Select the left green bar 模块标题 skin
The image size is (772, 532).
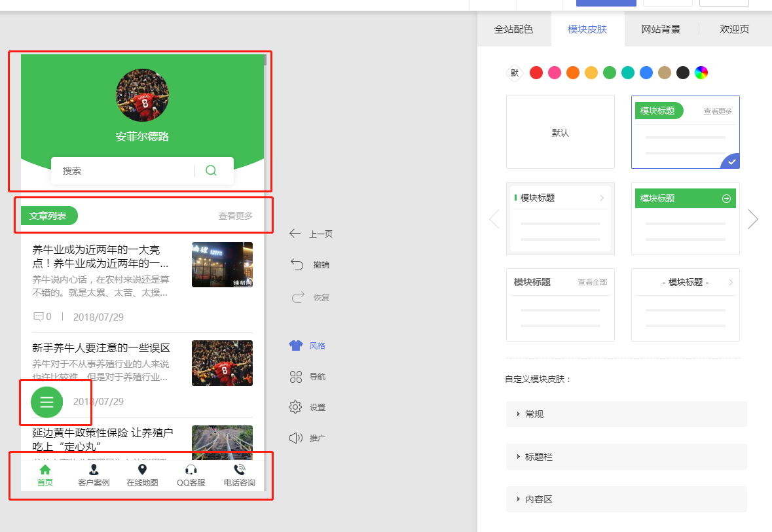point(561,219)
